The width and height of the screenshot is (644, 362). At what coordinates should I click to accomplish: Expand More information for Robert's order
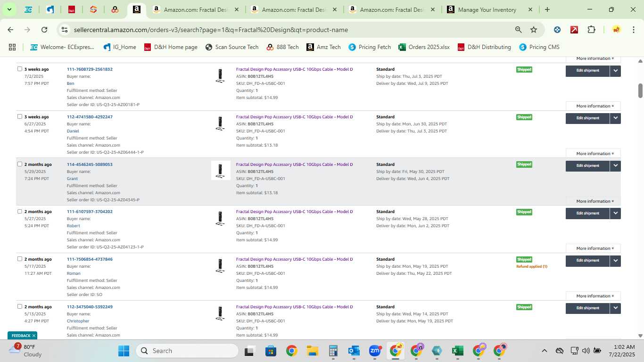(x=593, y=248)
